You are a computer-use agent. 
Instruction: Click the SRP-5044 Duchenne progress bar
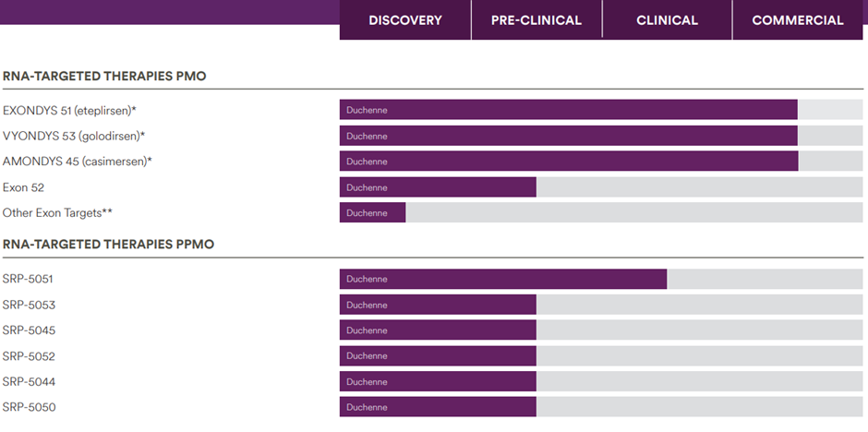click(438, 381)
